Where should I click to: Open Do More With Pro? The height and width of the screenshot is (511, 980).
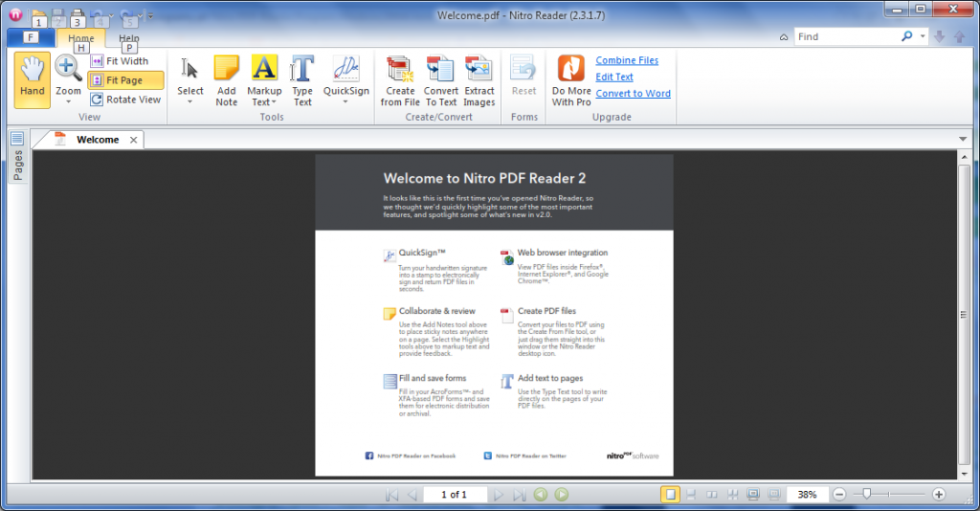(571, 79)
